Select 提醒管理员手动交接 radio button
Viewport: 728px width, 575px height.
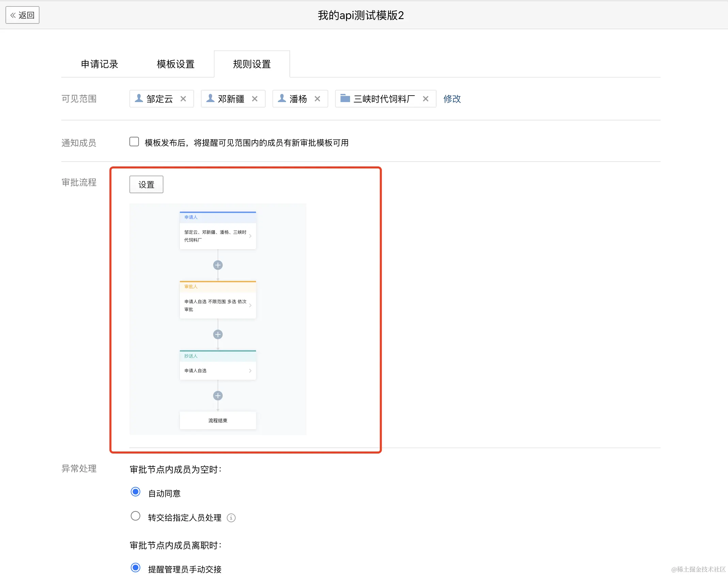(136, 568)
